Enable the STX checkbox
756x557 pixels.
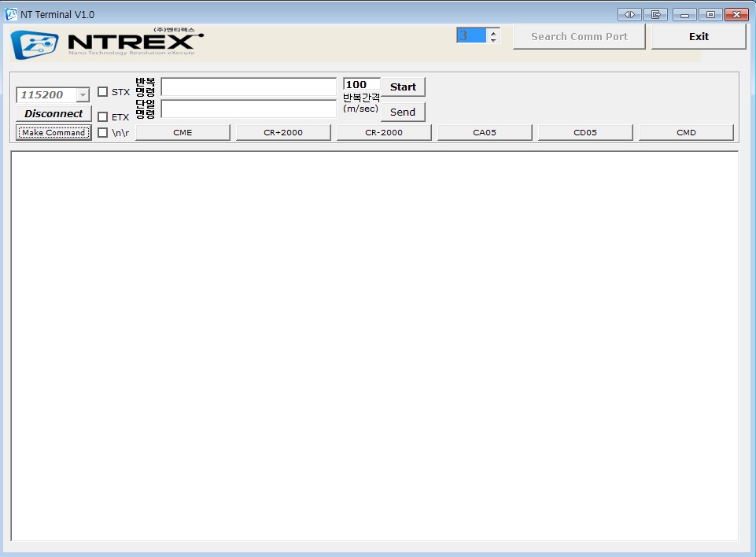[103, 91]
